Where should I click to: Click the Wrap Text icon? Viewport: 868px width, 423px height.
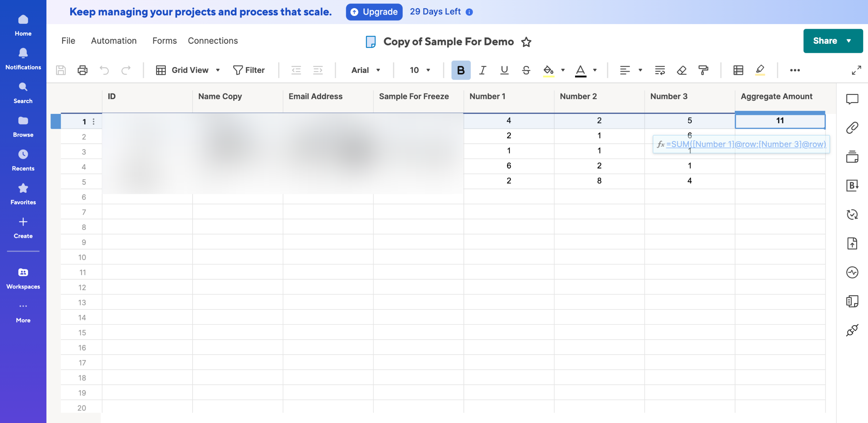660,70
